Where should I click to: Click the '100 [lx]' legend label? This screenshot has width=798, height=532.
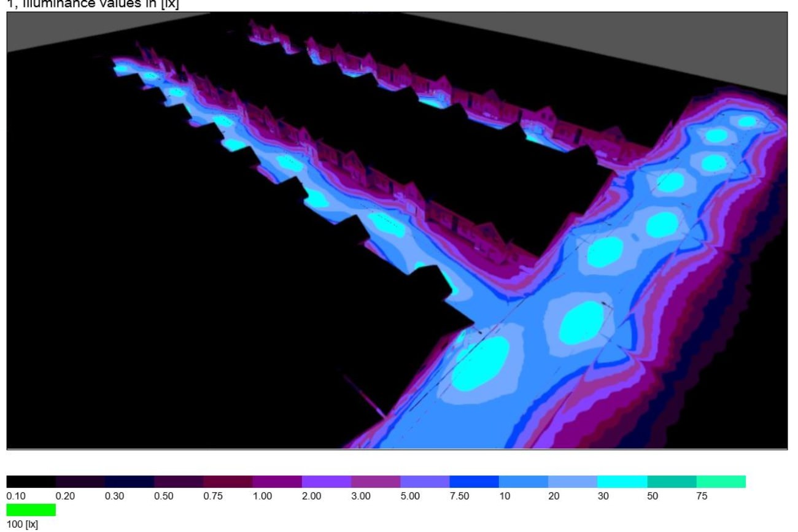point(22,525)
